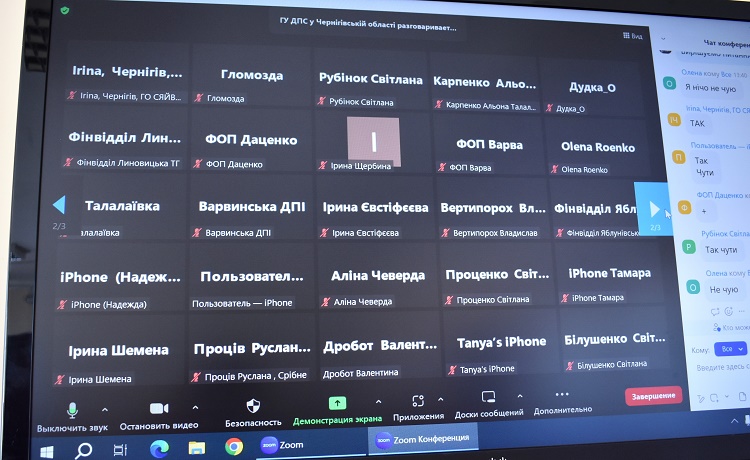Select the Проців Руслана participant tile

tap(252, 351)
